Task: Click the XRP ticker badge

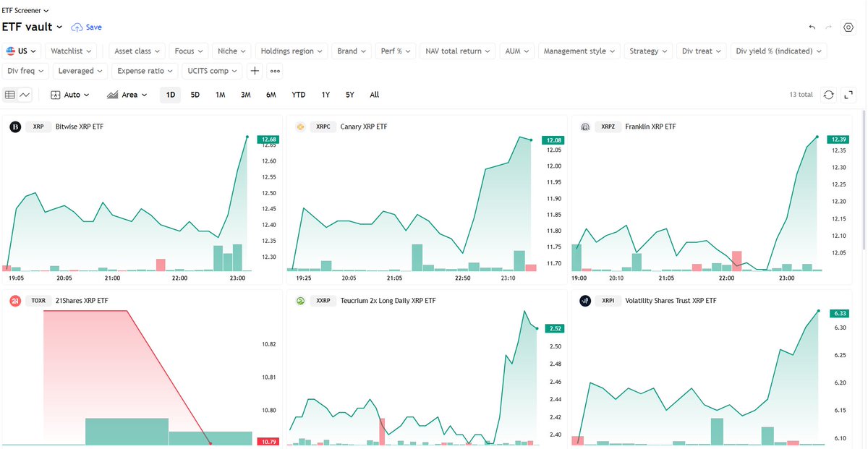Action: click(x=38, y=127)
